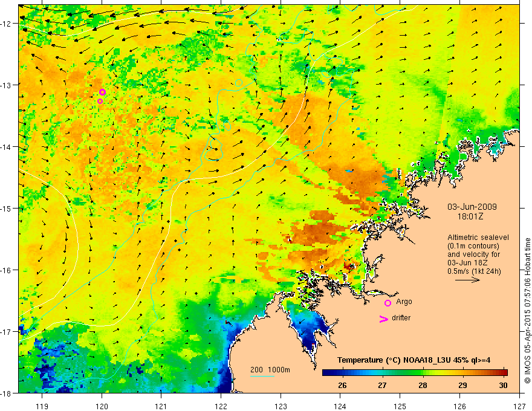
Task: Click the latitude -17 axis label
Action: pos(7,331)
